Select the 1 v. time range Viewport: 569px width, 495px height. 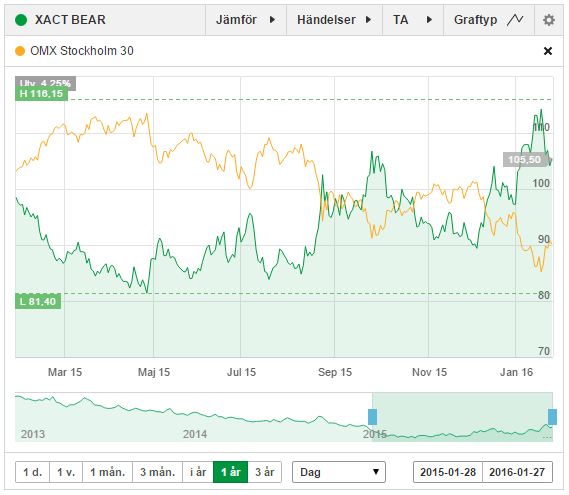click(x=66, y=472)
